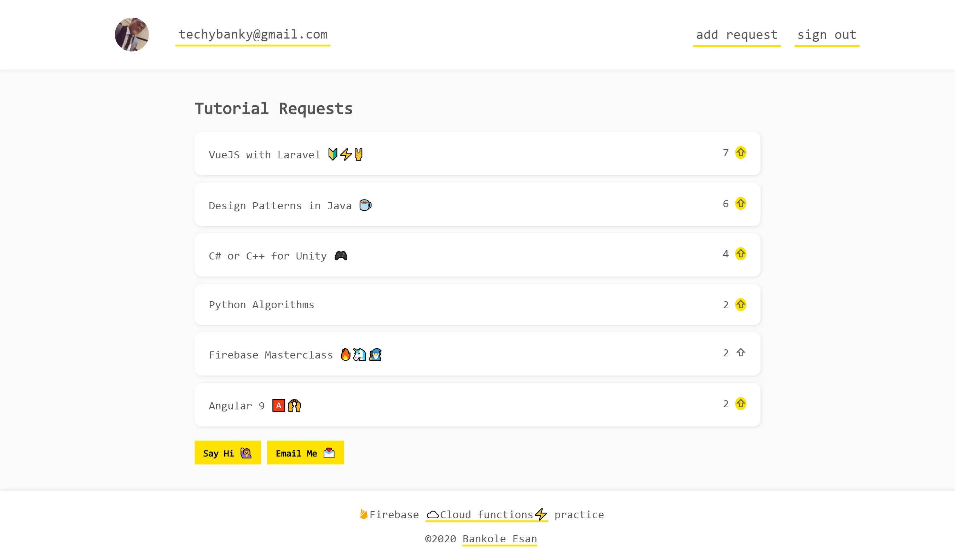Click the lightning bolt after Cloud functions
The width and height of the screenshot is (955, 560).
click(x=541, y=514)
